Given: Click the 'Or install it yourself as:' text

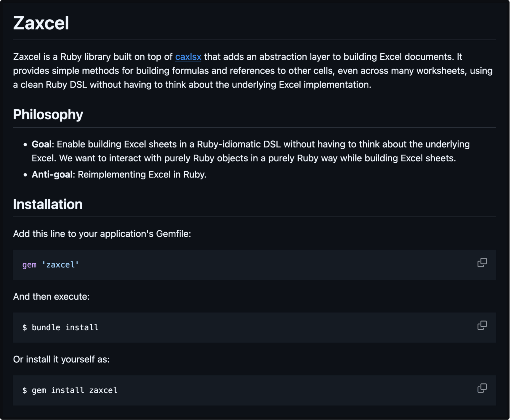Looking at the screenshot, I should click(x=61, y=359).
